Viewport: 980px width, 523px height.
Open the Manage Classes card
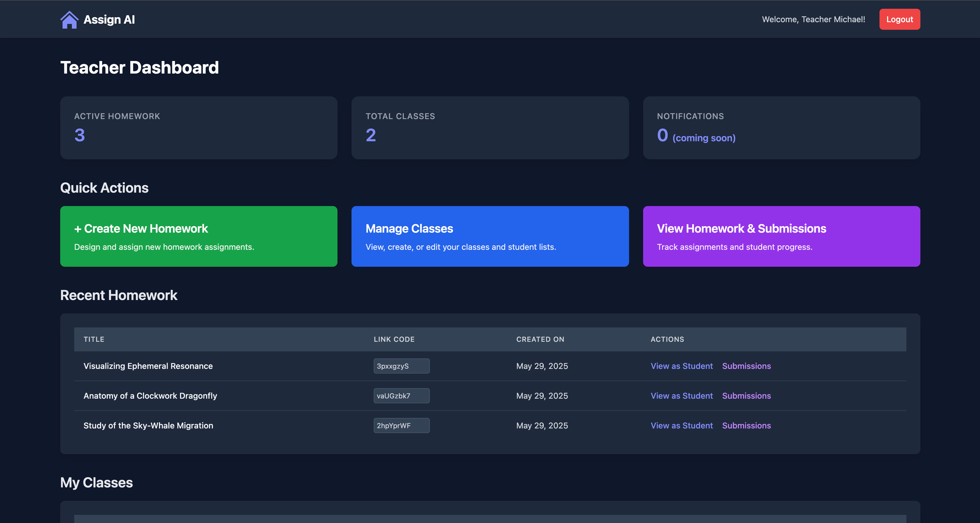490,236
